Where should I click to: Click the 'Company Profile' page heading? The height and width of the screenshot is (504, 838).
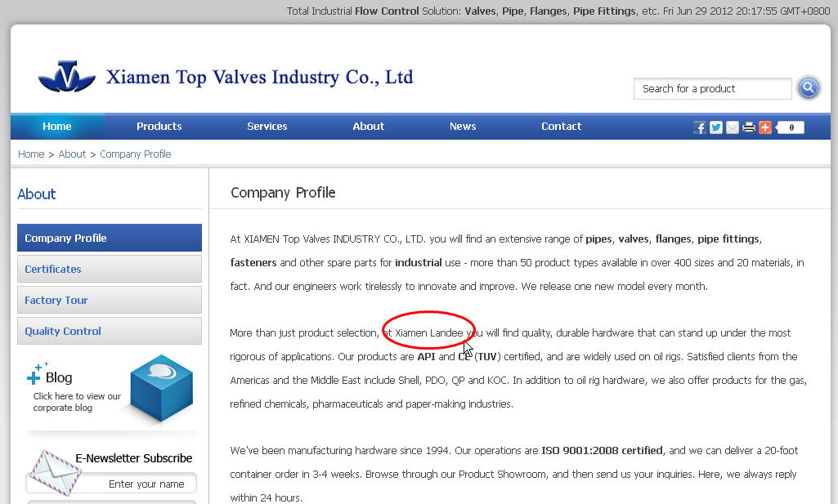[x=283, y=193]
